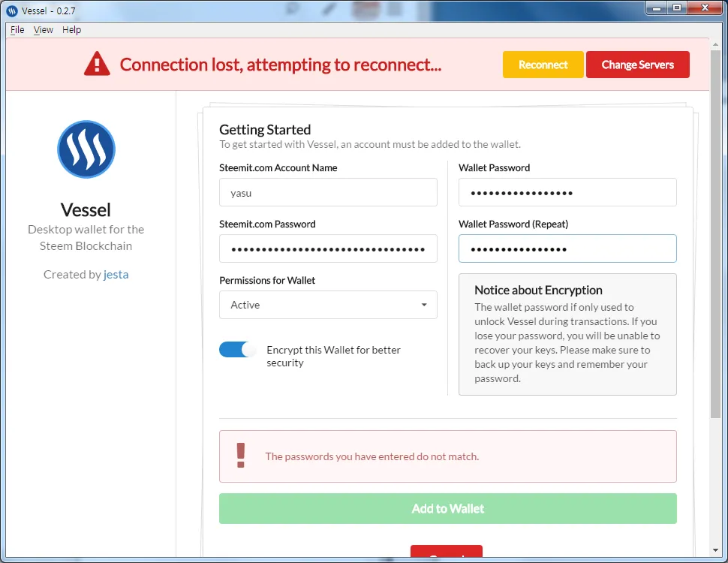Viewport: 728px width, 563px height.
Task: Minimize the Vessel window
Action: [657, 8]
